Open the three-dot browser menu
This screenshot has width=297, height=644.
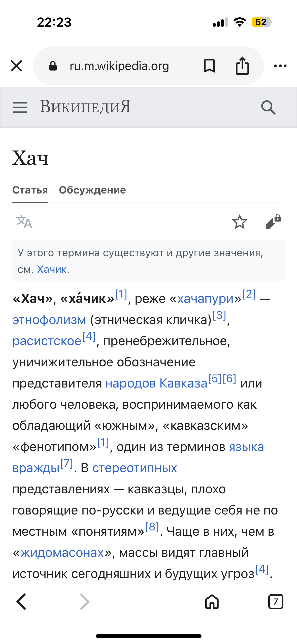pos(280,66)
